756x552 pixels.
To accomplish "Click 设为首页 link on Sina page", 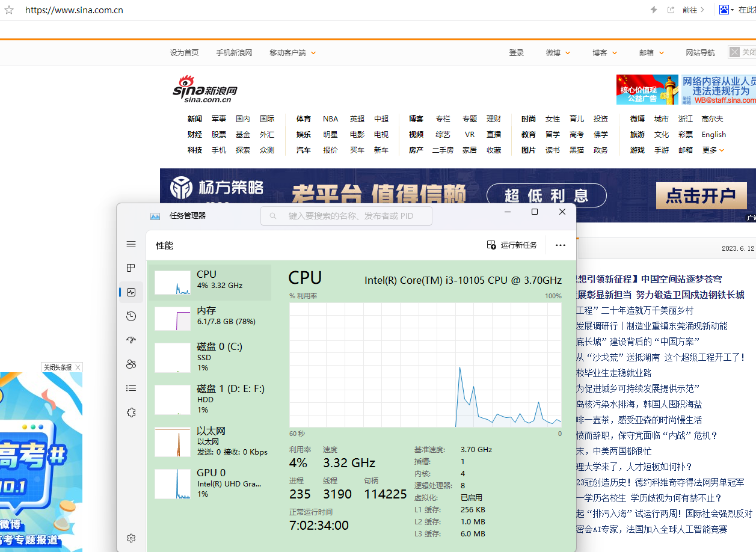I will point(184,53).
